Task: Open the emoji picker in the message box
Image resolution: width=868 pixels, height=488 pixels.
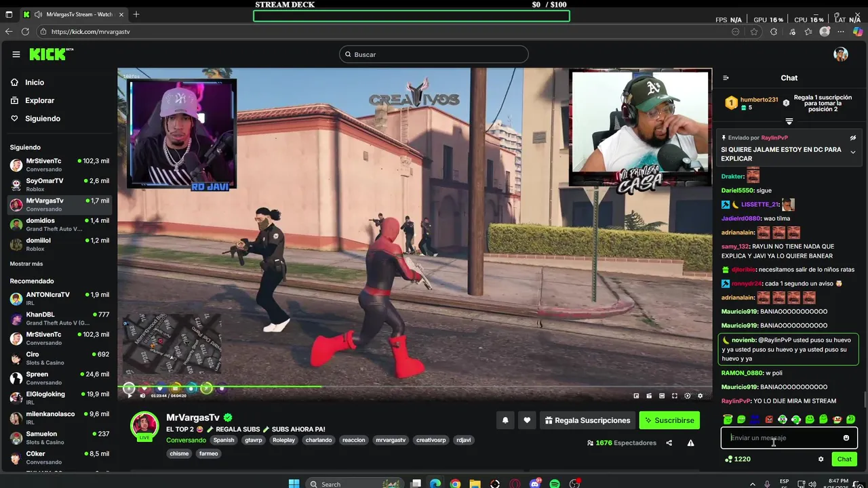Action: point(846,438)
